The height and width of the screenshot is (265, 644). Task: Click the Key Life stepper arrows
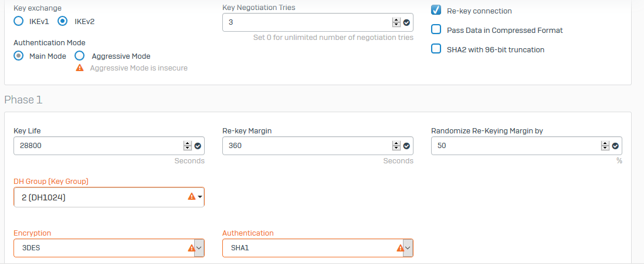(188, 146)
